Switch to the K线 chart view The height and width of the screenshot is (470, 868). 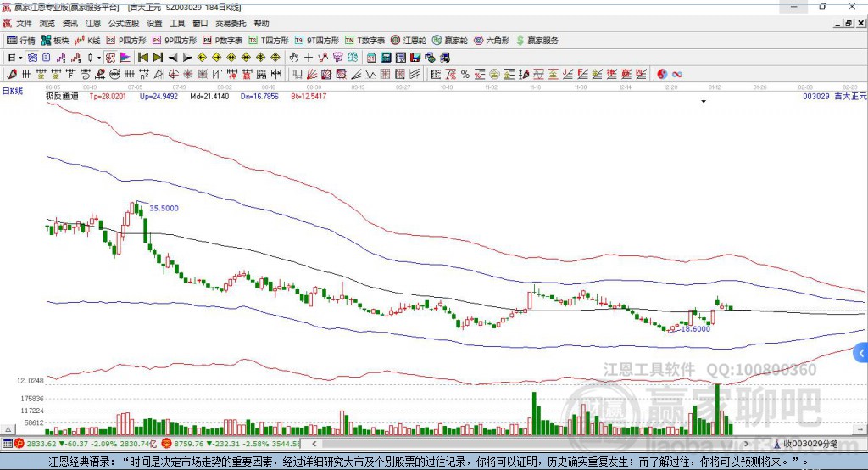[87, 41]
